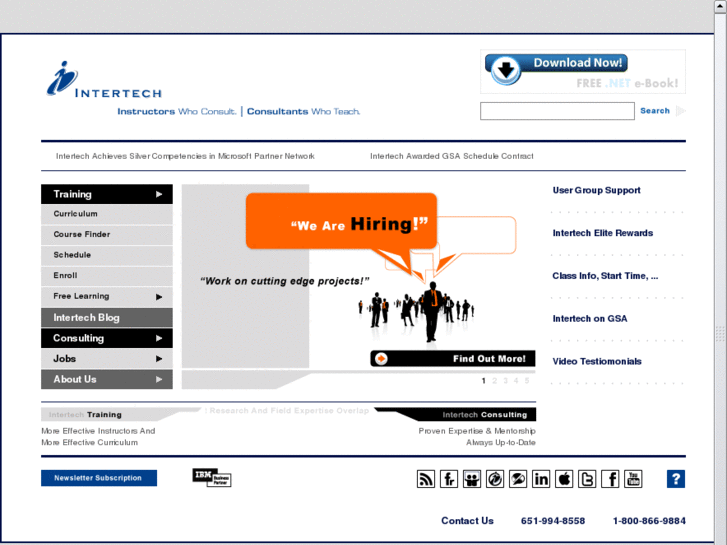Screen dimensions: 727x545
Task: Click 'More Effective Curriculum' text
Action: 89,442
